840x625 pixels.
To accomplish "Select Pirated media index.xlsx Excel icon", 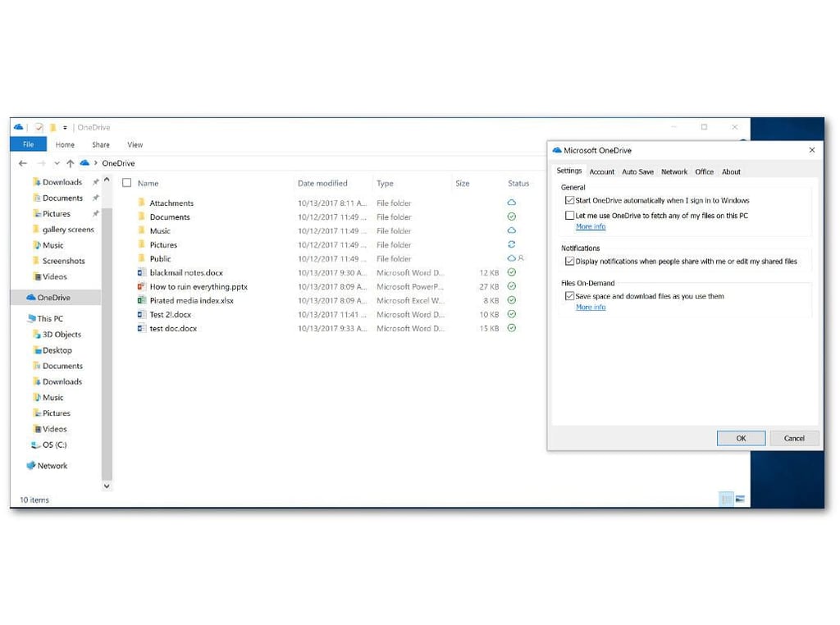I will [141, 300].
